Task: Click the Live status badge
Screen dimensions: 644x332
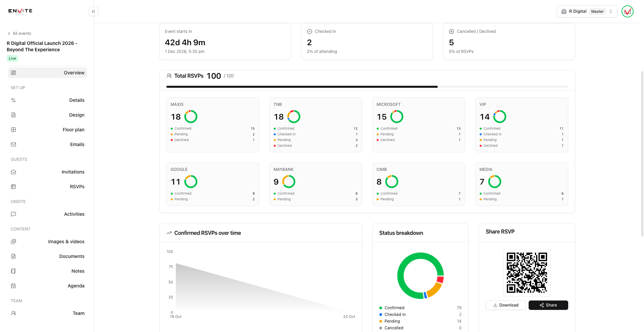Action: (12, 58)
